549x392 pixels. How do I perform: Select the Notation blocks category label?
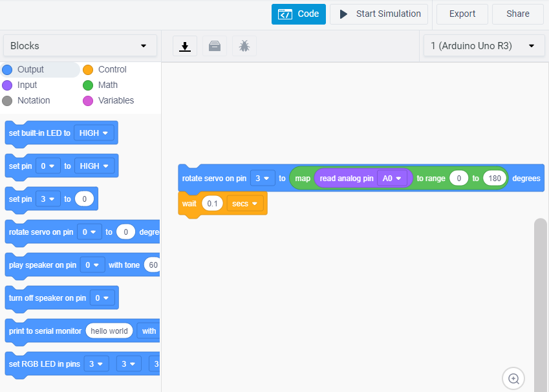[34, 100]
